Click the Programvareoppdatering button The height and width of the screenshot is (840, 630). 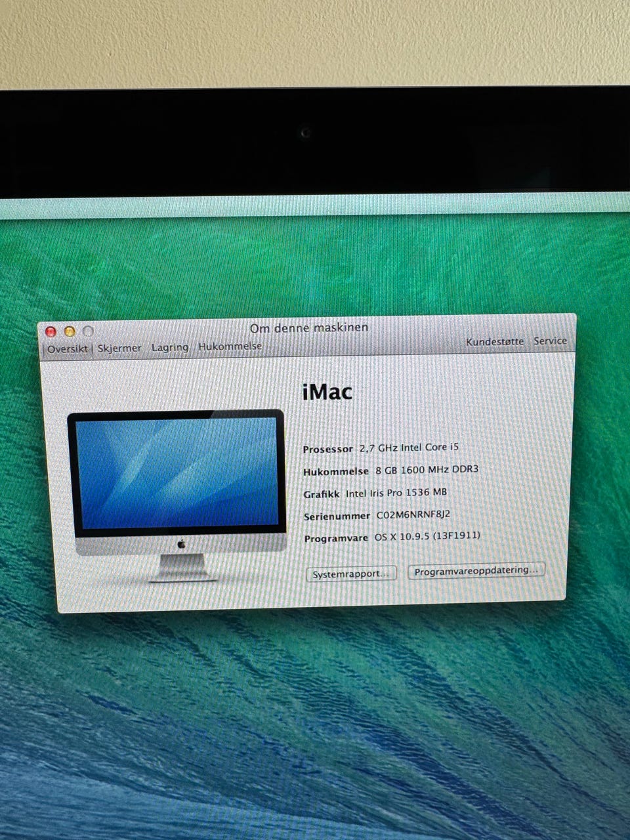(476, 571)
